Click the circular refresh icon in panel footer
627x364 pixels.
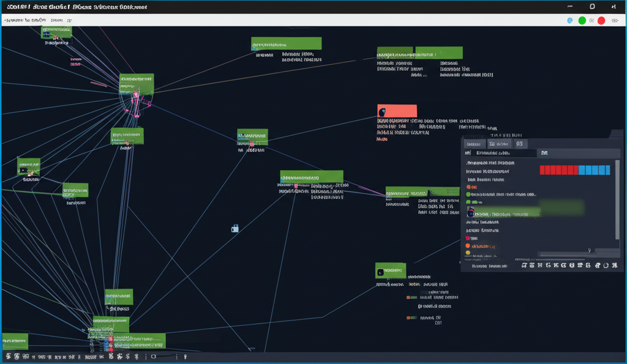(606, 266)
